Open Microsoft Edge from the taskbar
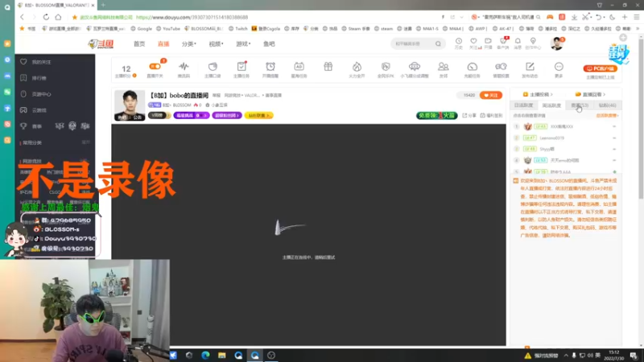 pyautogui.click(x=205, y=356)
